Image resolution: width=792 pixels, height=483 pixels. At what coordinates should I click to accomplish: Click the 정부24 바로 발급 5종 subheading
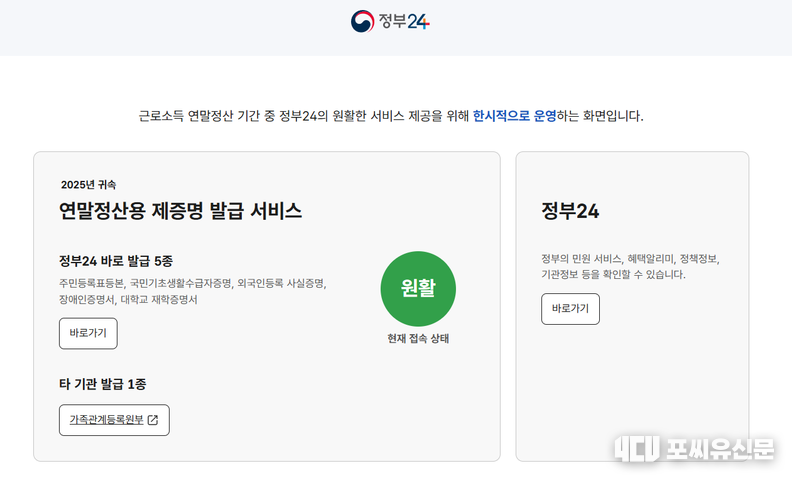[116, 261]
